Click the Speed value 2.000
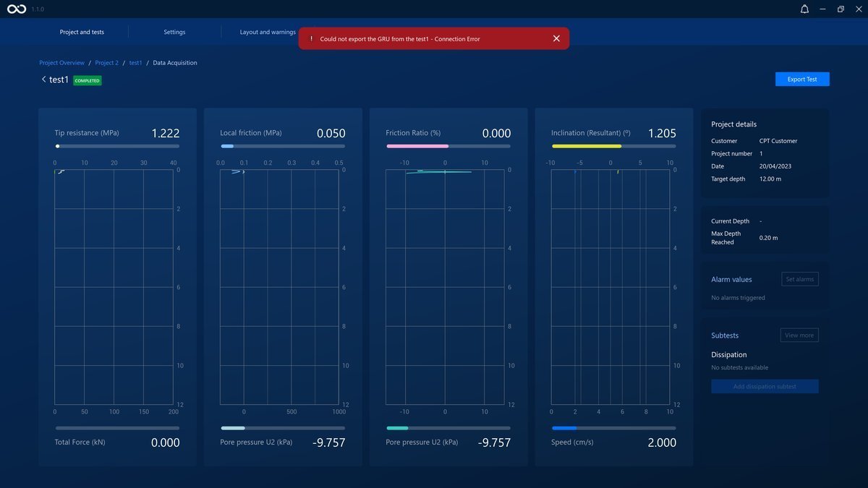The image size is (868, 488). [x=662, y=442]
